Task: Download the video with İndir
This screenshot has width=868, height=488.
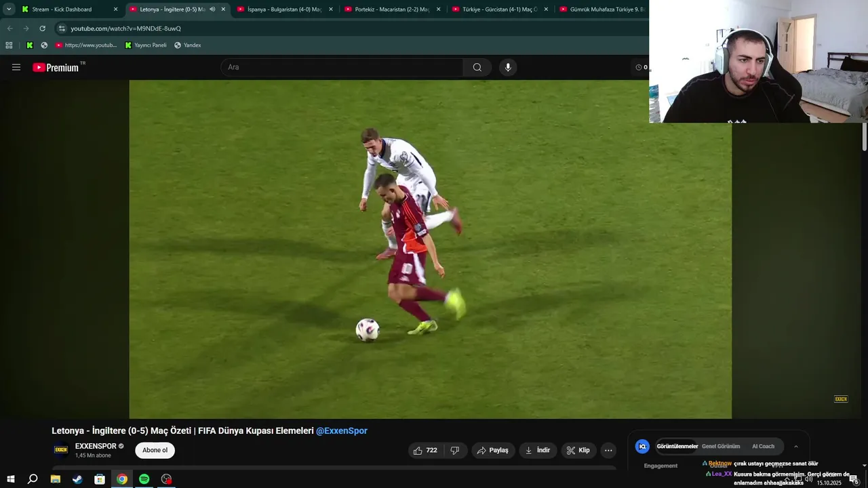Action: click(538, 450)
